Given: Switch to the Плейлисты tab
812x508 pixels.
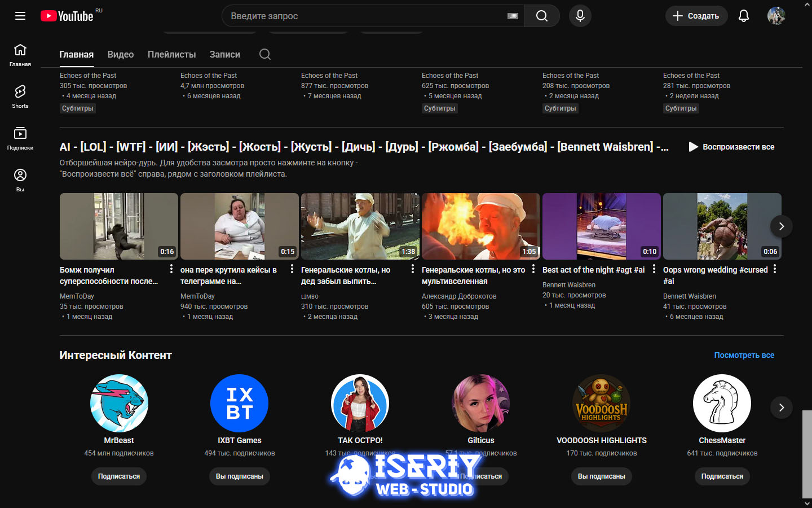Looking at the screenshot, I should tap(171, 54).
